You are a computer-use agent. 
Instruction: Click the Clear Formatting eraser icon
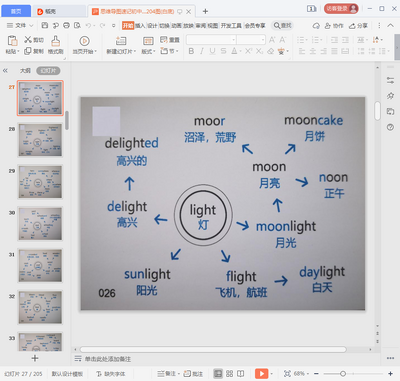pyautogui.click(x=271, y=51)
